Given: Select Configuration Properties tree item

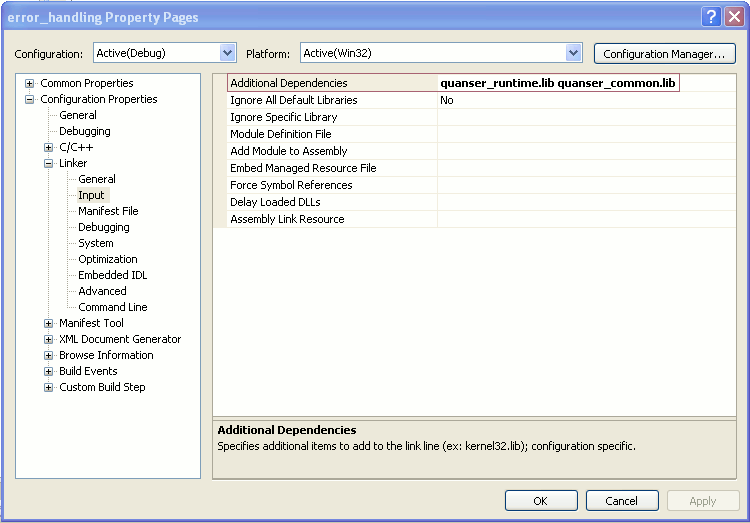Looking at the screenshot, I should 99,100.
